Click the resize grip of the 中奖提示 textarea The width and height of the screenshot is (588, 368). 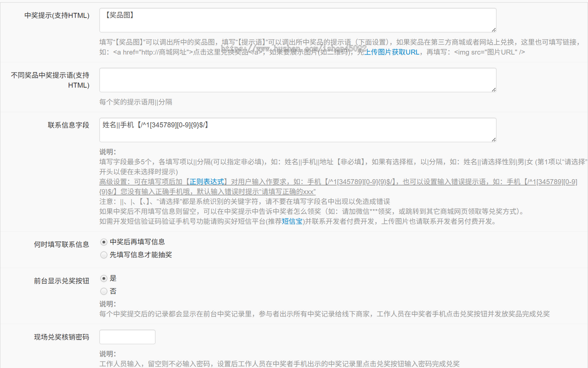pos(493,29)
